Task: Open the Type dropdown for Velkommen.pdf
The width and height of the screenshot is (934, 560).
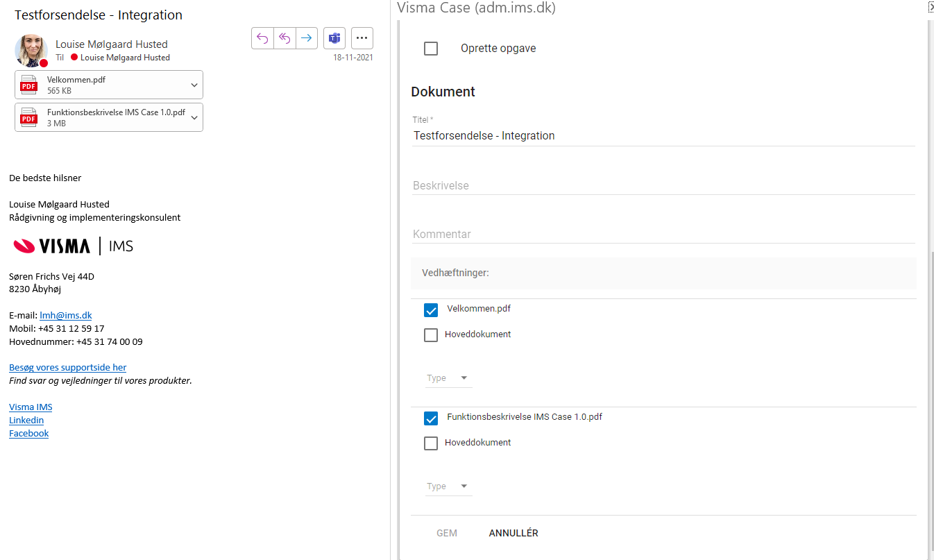Action: click(448, 378)
